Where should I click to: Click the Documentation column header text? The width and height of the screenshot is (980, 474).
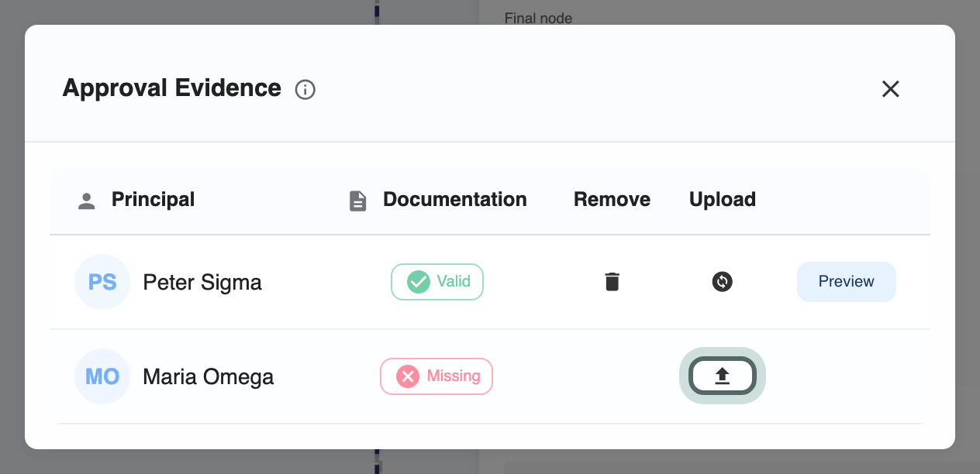(x=455, y=200)
